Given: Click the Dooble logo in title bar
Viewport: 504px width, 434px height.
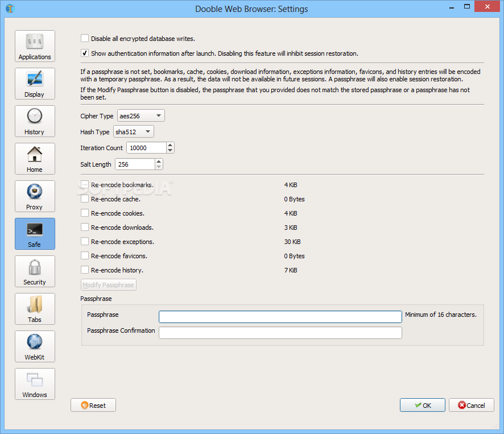Looking at the screenshot, I should (10, 9).
